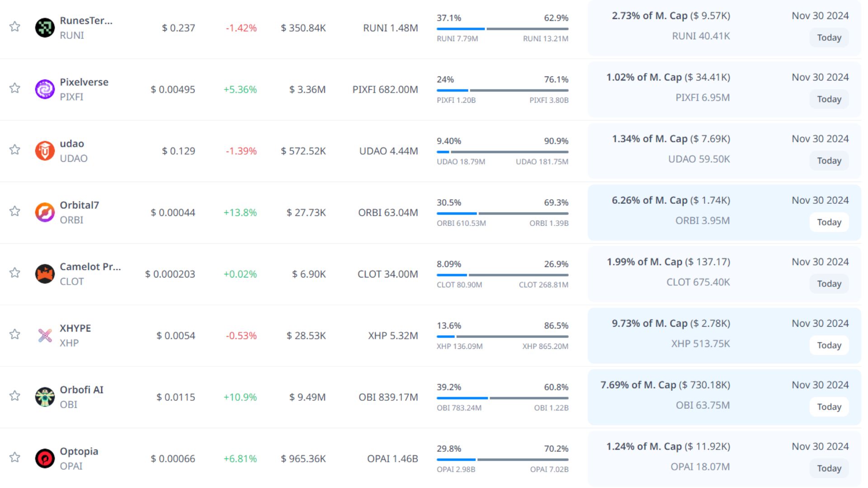
Task: Toggle the favorite star for Pixelverse
Action: coord(15,88)
